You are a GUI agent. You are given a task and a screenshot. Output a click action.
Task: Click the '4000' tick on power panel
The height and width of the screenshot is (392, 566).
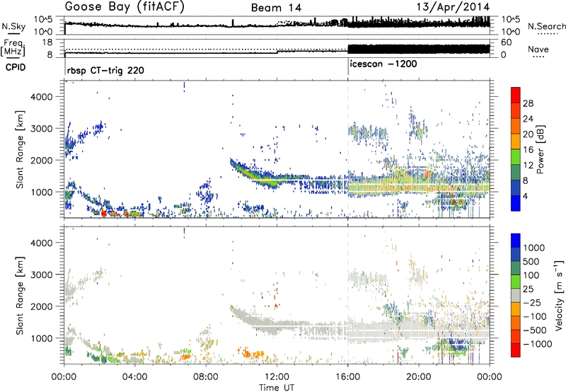pyautogui.click(x=42, y=97)
